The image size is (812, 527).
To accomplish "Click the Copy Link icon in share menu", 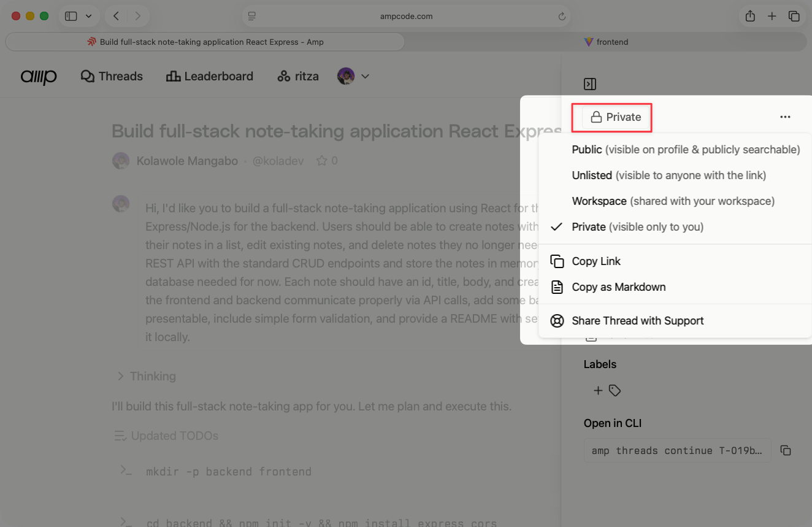I will click(x=557, y=261).
